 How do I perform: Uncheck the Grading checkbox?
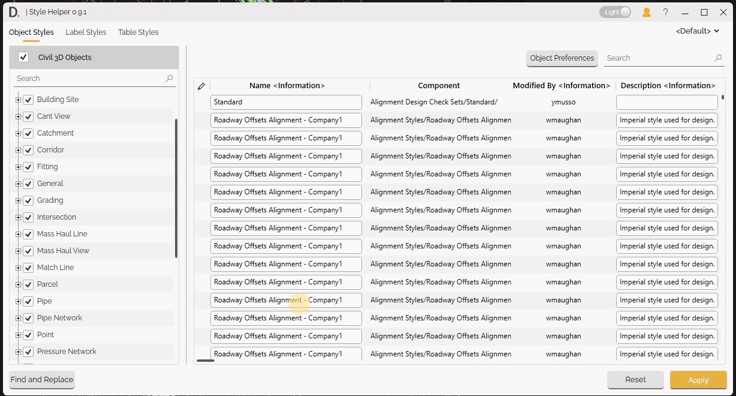click(x=28, y=200)
